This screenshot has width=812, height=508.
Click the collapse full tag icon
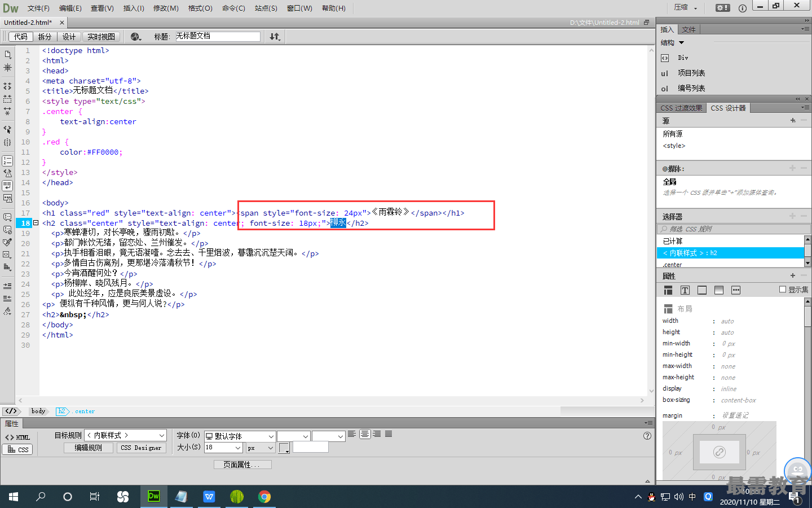tap(7, 86)
